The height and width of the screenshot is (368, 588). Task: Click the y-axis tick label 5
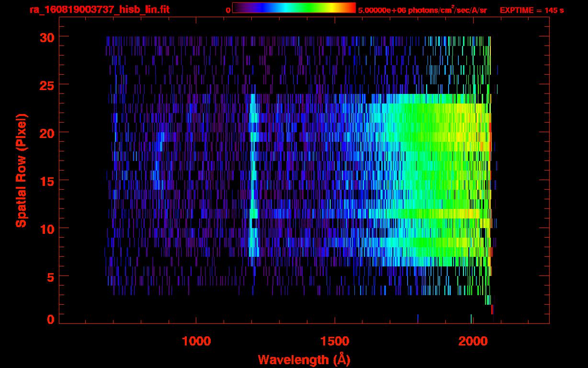point(50,276)
